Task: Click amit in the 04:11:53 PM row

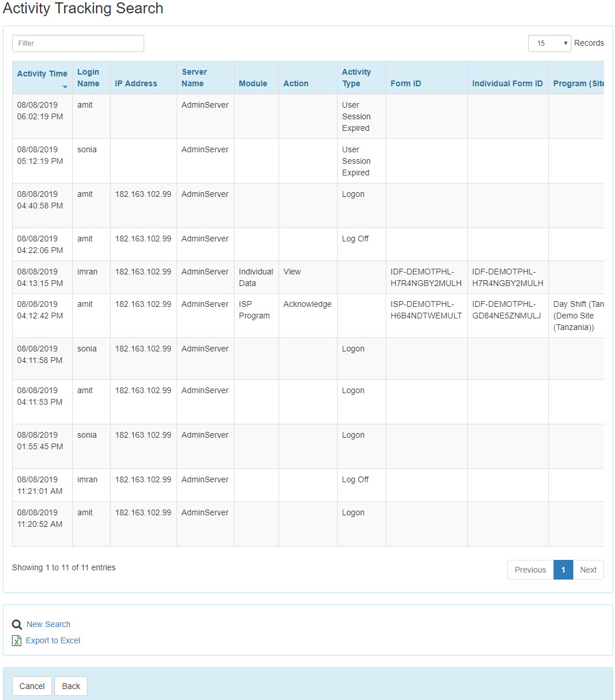Action: [x=85, y=390]
